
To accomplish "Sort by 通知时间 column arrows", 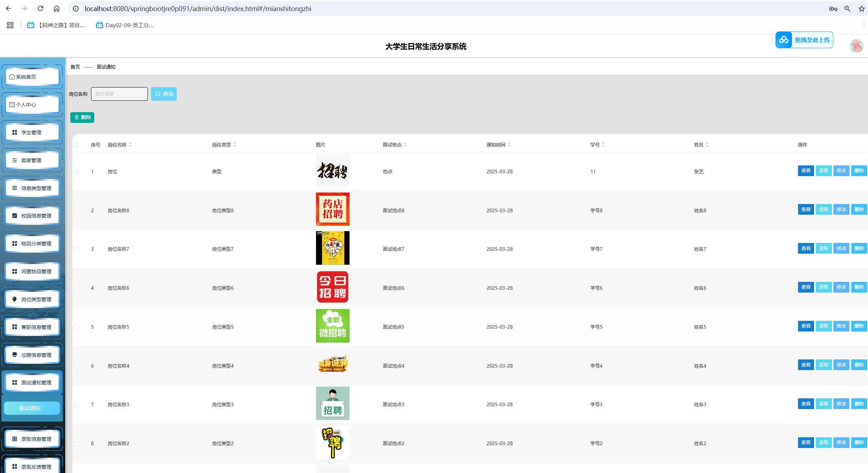I will click(509, 145).
